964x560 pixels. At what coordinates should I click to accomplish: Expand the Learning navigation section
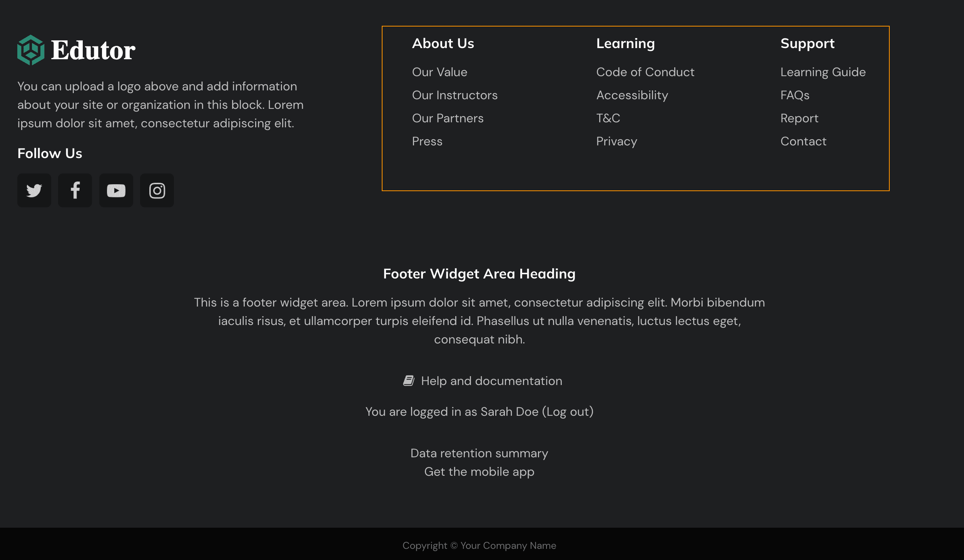coord(625,43)
